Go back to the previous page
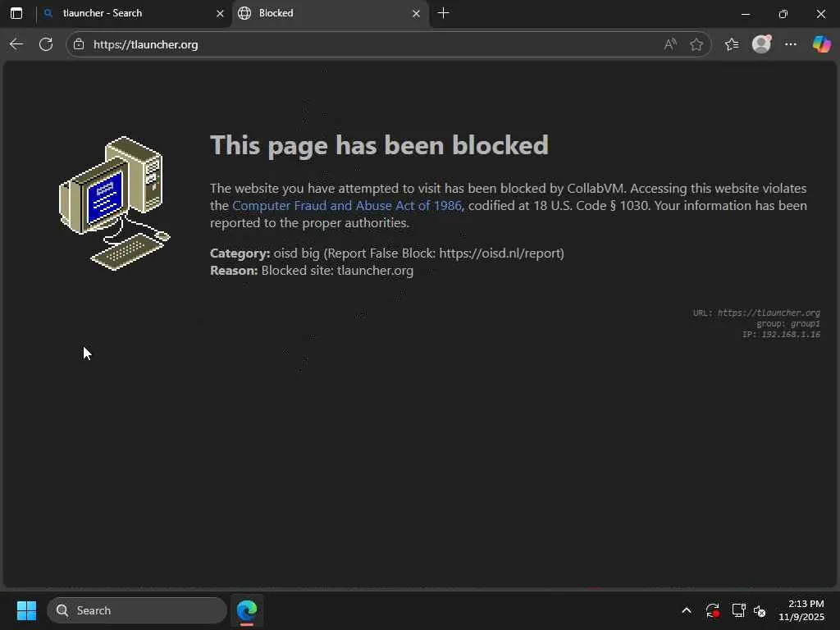Image resolution: width=840 pixels, height=630 pixels. [x=16, y=44]
